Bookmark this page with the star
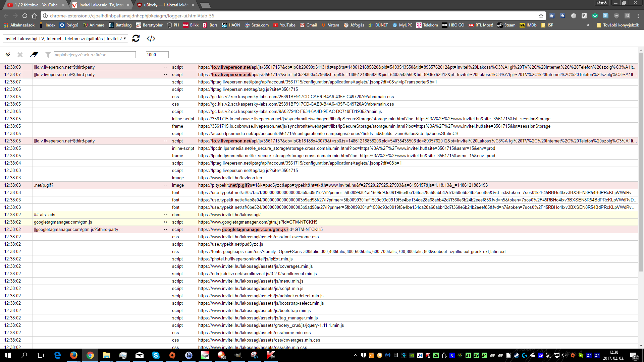This screenshot has height=362, width=644. coord(541,16)
